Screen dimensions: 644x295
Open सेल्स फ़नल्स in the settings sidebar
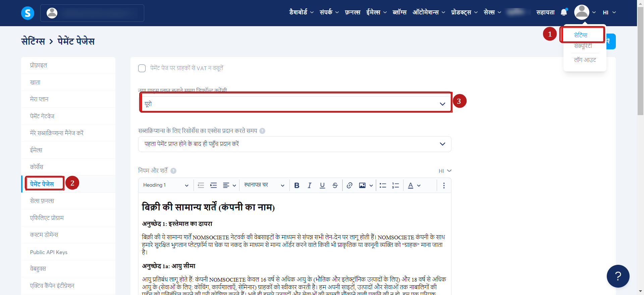coord(68,201)
